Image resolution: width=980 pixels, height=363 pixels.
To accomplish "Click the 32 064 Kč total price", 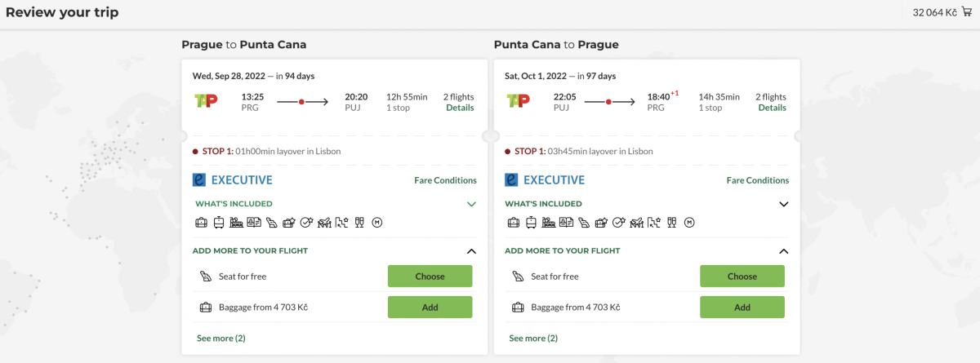I will (934, 12).
